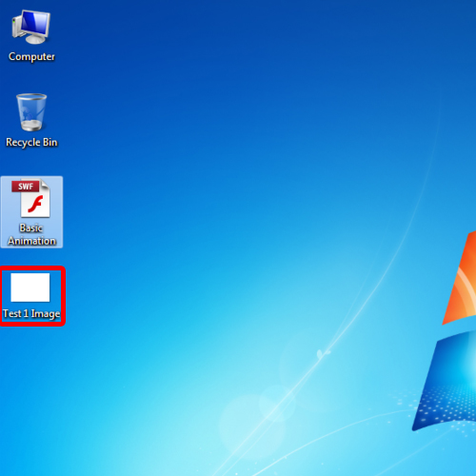The width and height of the screenshot is (476, 476).
Task: Click the Computer text label
Action: [x=31, y=56]
